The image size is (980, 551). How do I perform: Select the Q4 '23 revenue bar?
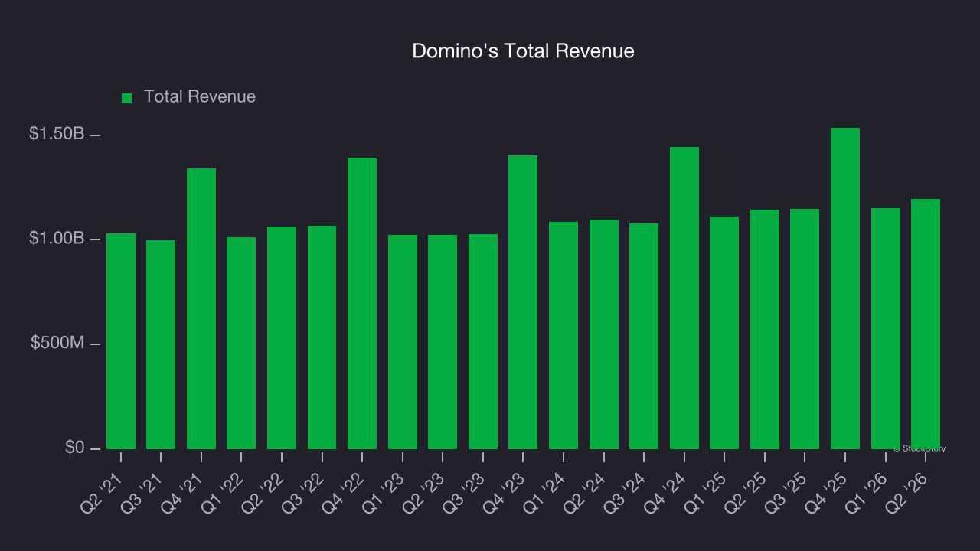pyautogui.click(x=523, y=302)
